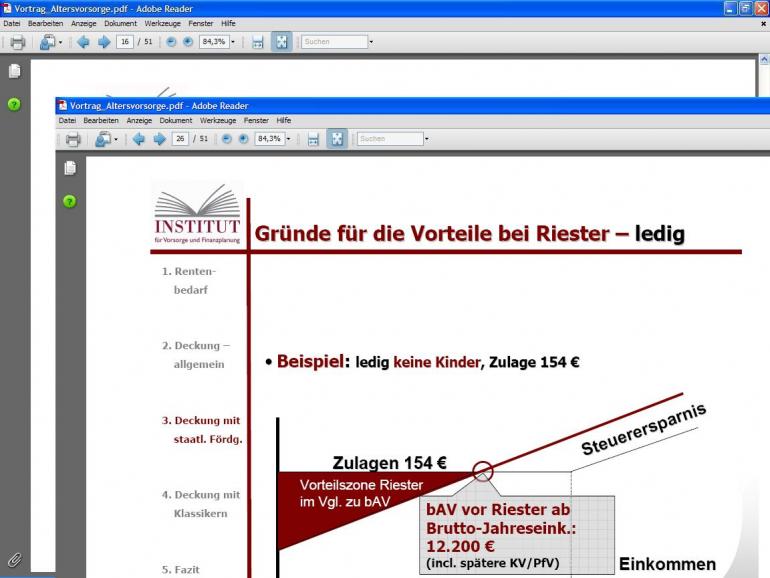The image size is (770, 578).
Task: Open Datei menu in back window
Action: point(12,24)
